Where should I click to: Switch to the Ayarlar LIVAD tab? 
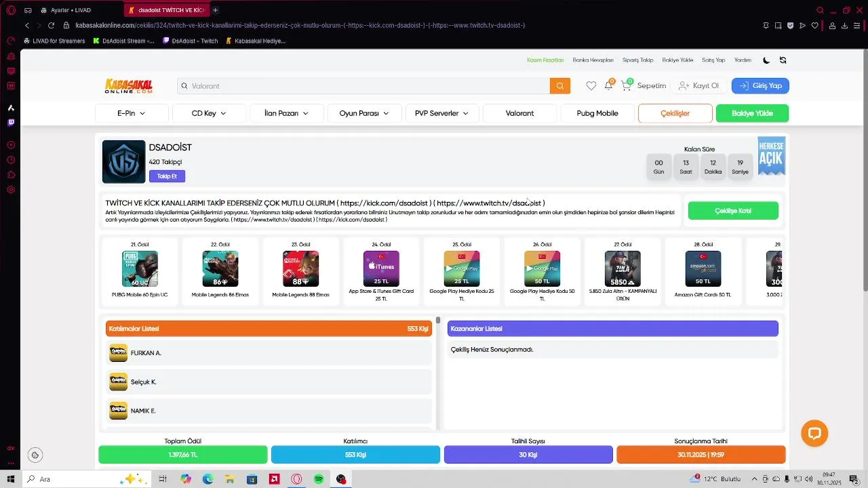click(71, 10)
